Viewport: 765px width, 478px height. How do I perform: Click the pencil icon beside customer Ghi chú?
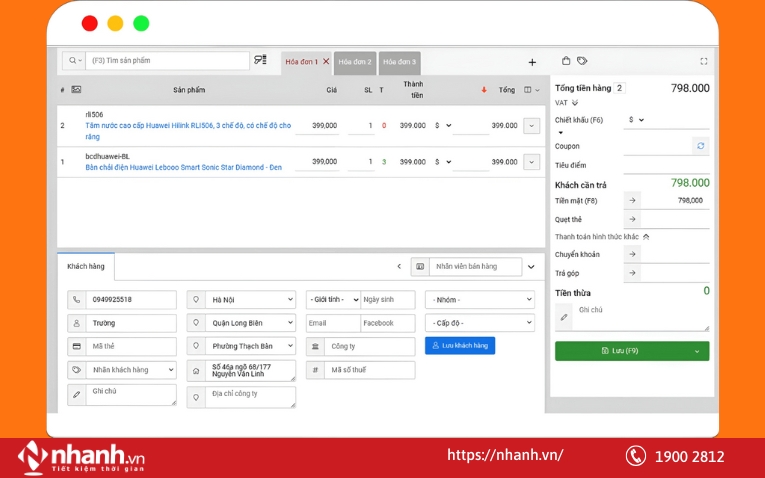[x=77, y=395]
